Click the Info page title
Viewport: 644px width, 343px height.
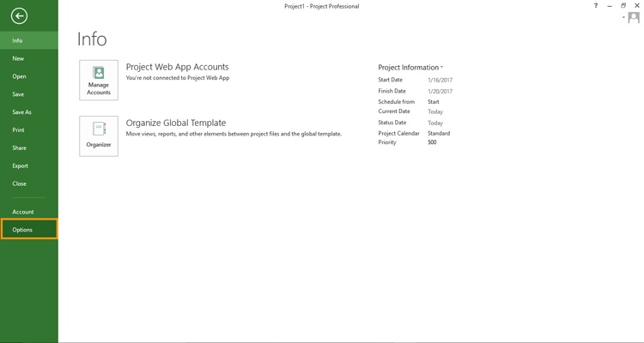92,39
